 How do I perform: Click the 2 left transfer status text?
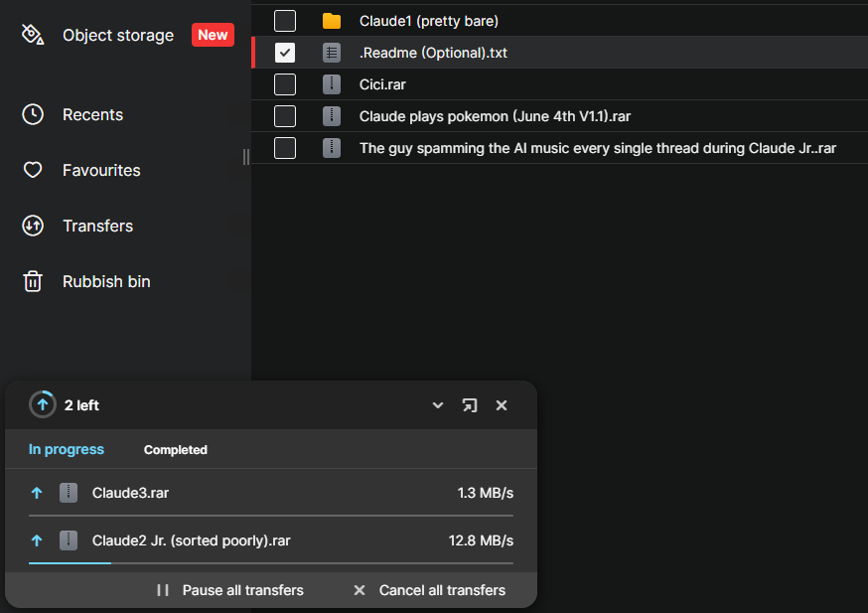[x=81, y=405]
